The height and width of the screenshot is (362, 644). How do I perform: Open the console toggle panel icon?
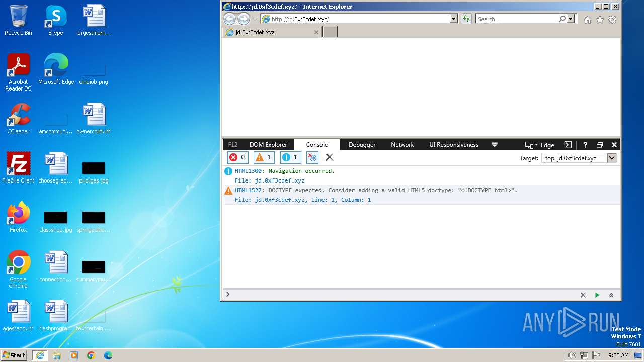point(568,145)
